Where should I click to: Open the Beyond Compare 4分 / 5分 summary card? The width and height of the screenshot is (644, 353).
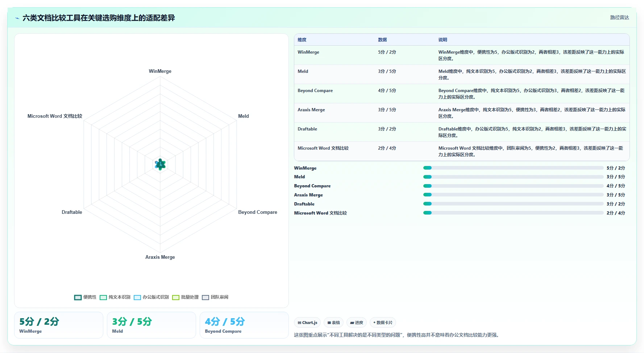244,325
